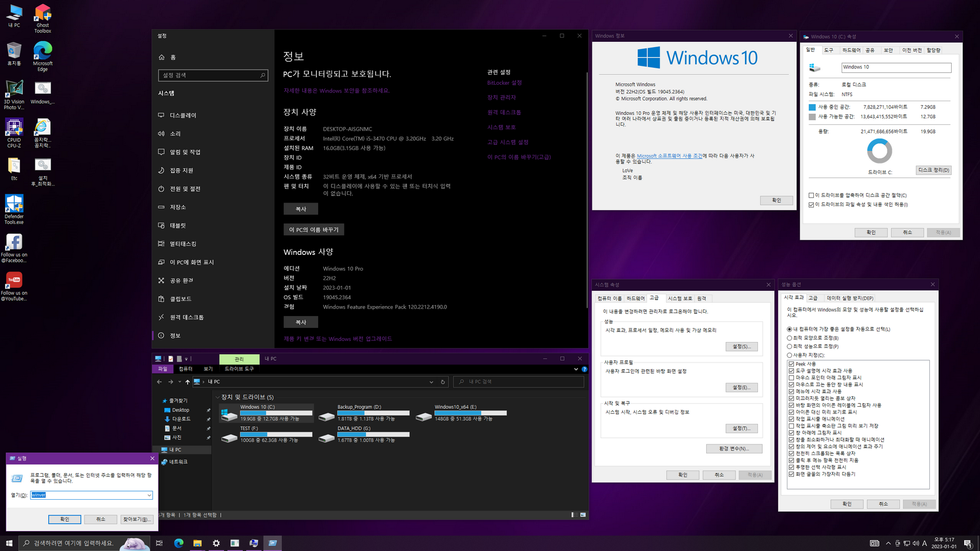Switch to 보안 tab in C: properties
The height and width of the screenshot is (551, 980).
[x=888, y=51]
